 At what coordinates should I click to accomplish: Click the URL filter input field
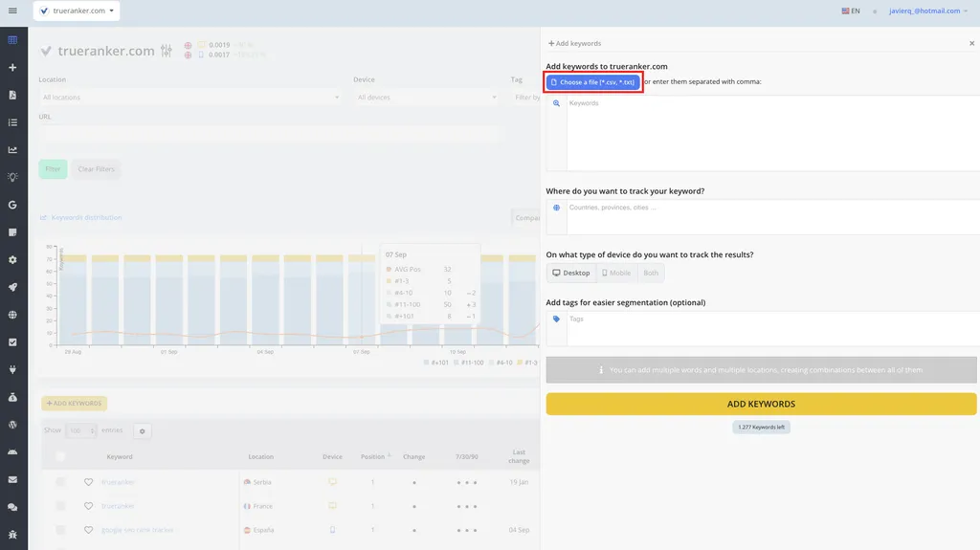[x=269, y=134]
